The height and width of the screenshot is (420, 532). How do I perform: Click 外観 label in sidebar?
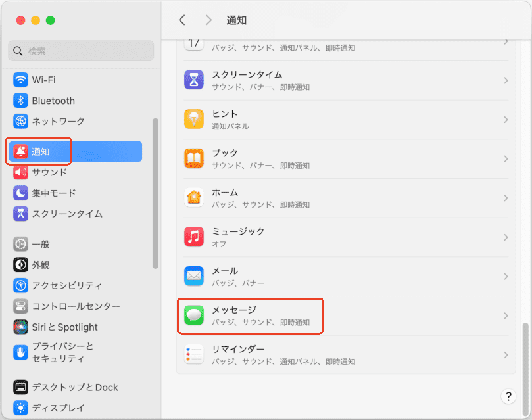pos(41,265)
